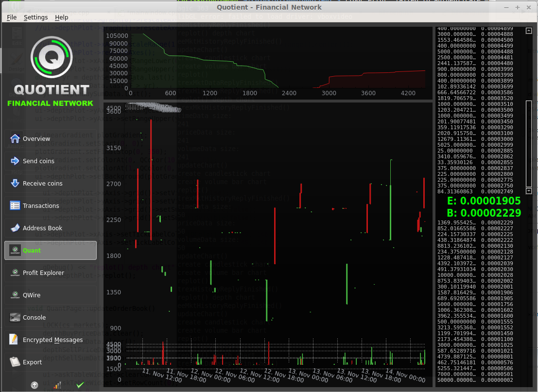Select ask quantity cell 201.90077481
The width and height of the screenshot is (538, 392).
(457, 121)
